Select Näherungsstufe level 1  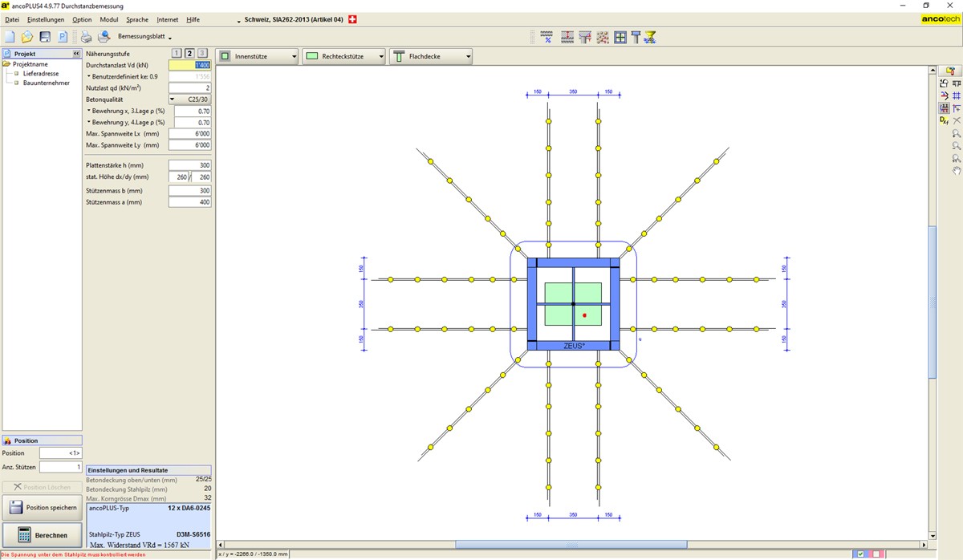(x=177, y=53)
